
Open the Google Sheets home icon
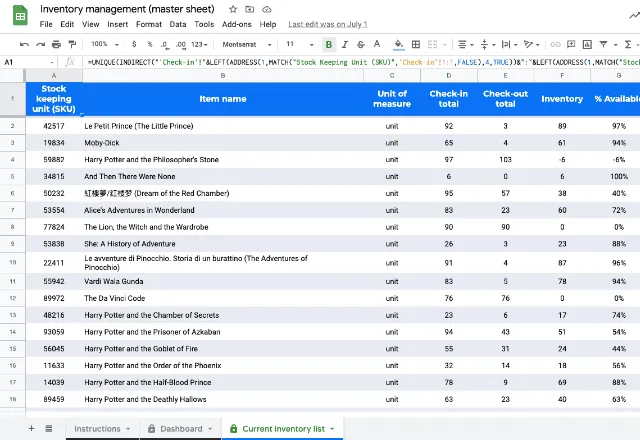click(20, 16)
